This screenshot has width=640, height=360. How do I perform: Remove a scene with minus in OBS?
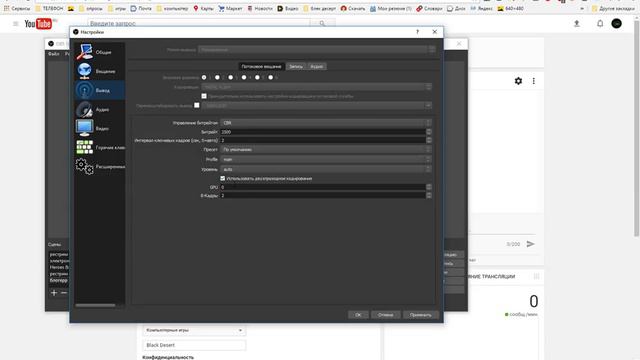[64, 293]
